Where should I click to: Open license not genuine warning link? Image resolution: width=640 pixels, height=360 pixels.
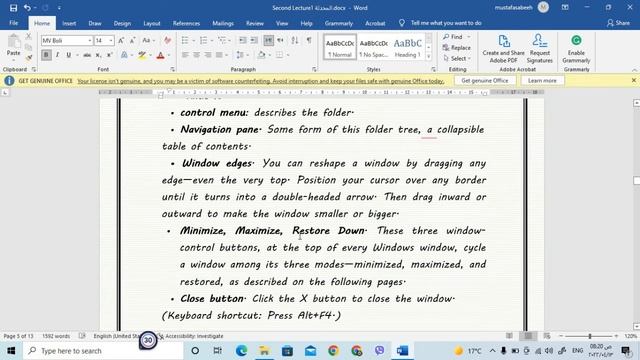[260, 81]
